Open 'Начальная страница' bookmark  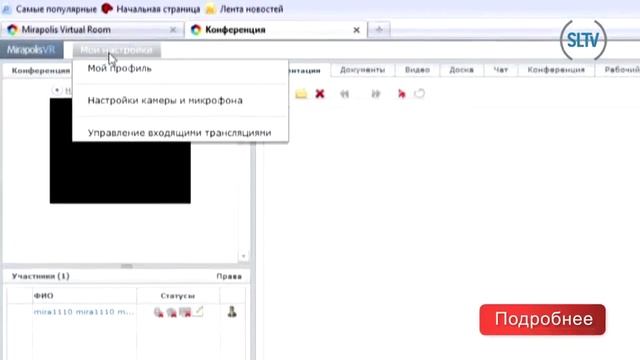[151, 9]
